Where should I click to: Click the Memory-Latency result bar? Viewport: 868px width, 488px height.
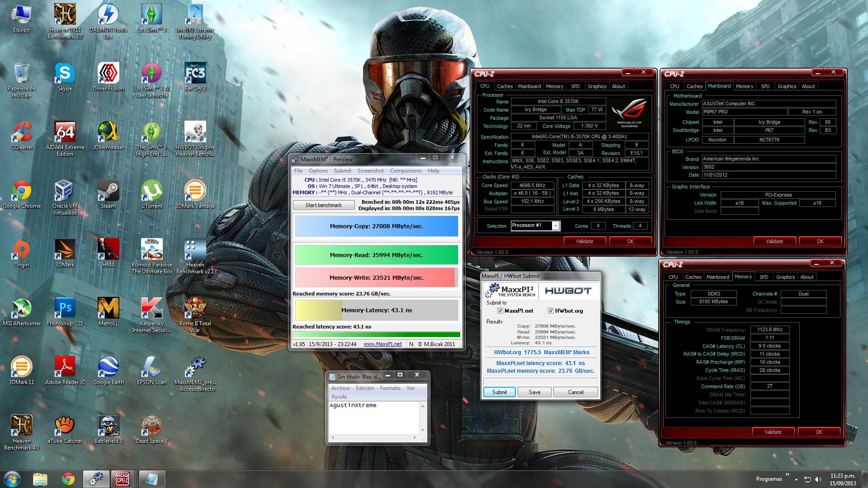click(x=377, y=310)
